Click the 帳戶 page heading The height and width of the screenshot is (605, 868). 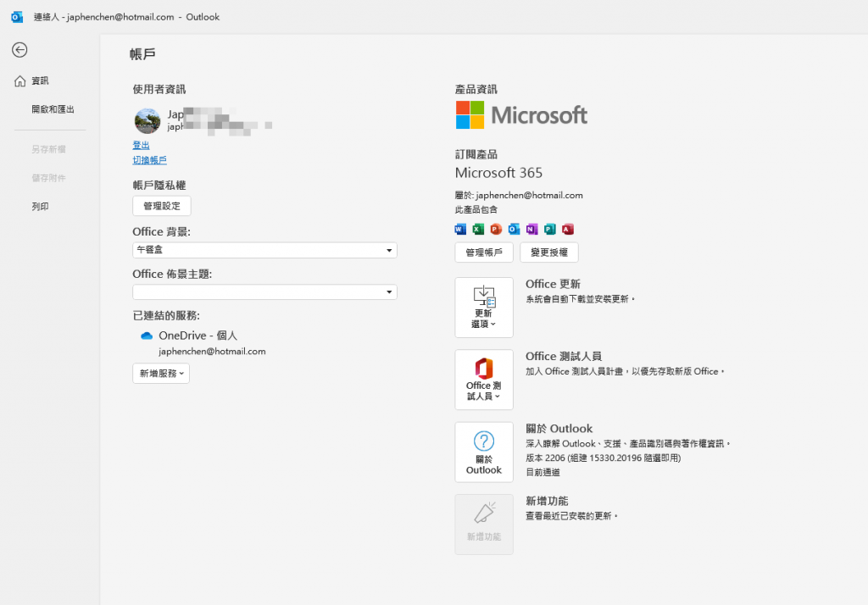click(x=142, y=54)
